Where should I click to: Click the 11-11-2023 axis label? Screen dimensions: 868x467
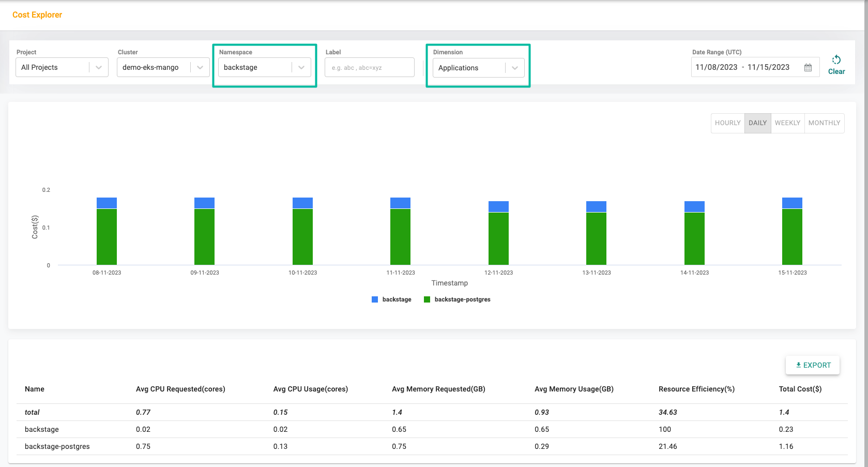401,273
